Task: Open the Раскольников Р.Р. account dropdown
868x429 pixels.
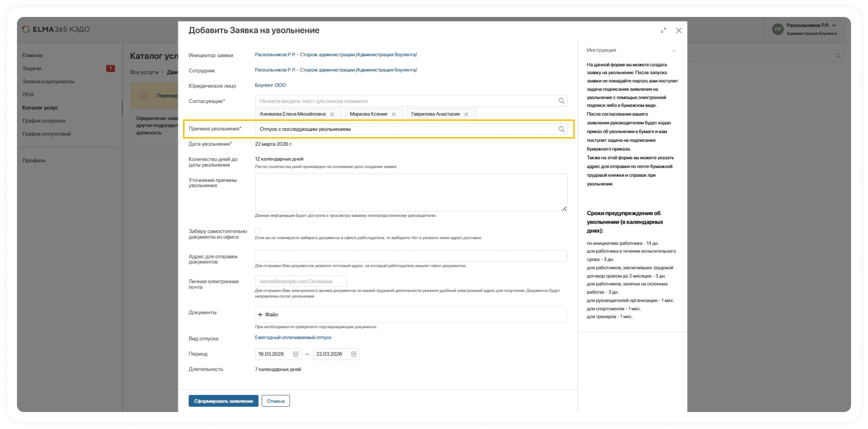Action: click(834, 25)
